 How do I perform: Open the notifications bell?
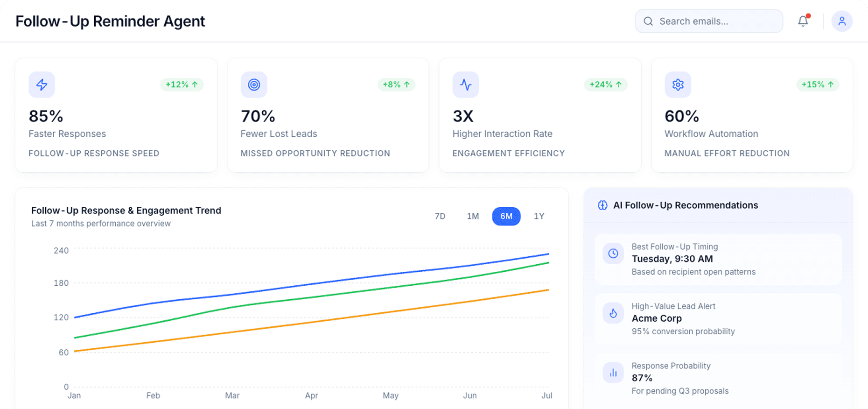tap(803, 21)
